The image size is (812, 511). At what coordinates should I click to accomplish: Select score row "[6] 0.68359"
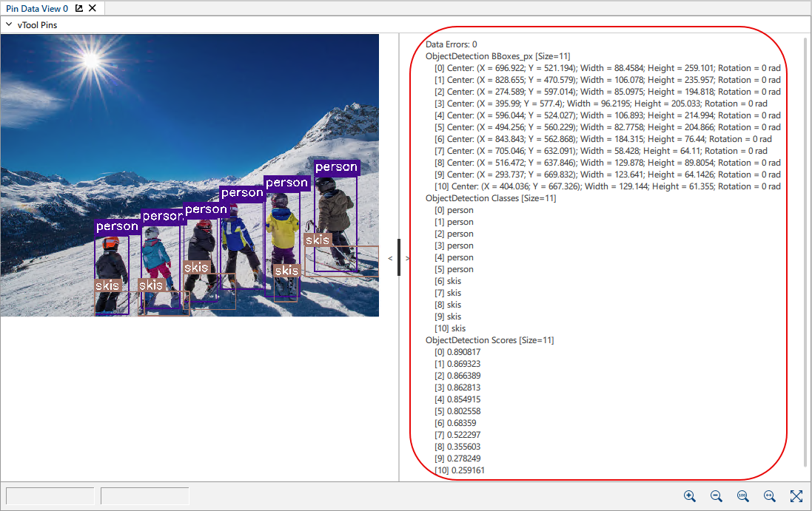pos(455,423)
